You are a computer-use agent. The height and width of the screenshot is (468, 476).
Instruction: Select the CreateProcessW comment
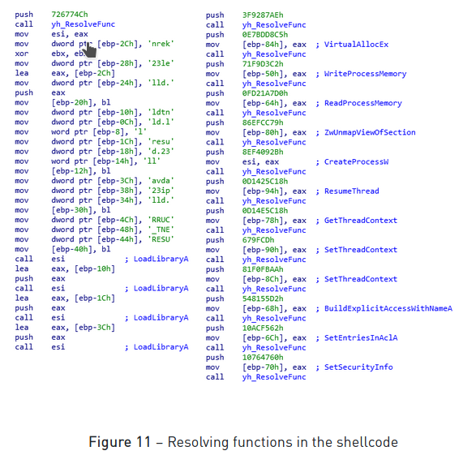356,162
